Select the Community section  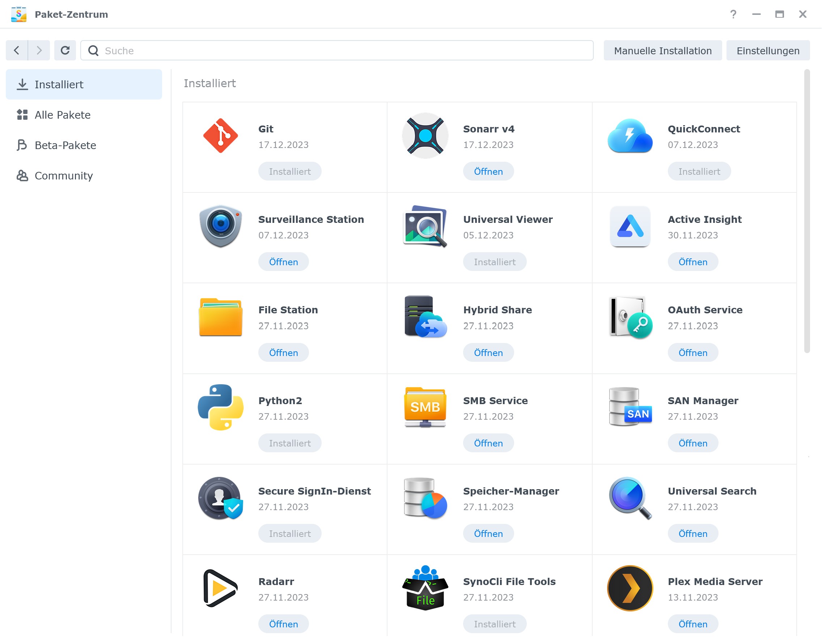click(x=63, y=176)
